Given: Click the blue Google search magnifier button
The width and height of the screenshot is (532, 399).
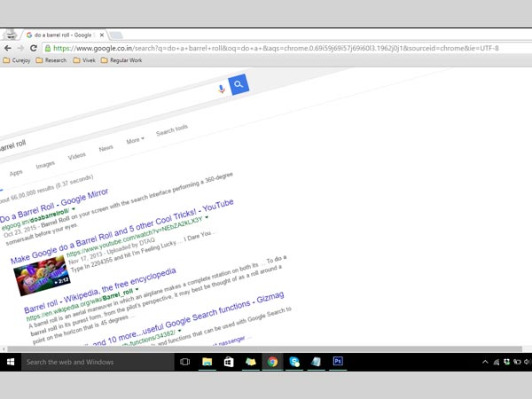Looking at the screenshot, I should [238, 85].
